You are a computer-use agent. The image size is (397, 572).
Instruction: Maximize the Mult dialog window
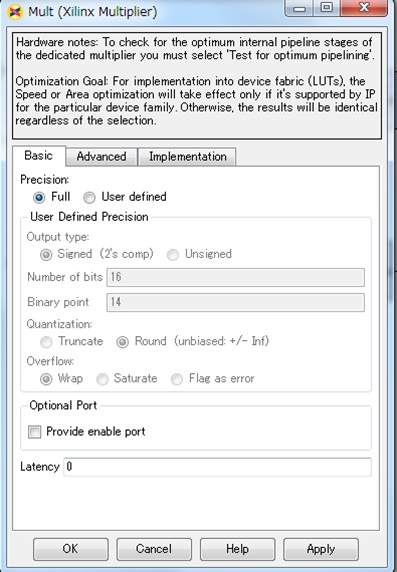pyautogui.click(x=326, y=8)
